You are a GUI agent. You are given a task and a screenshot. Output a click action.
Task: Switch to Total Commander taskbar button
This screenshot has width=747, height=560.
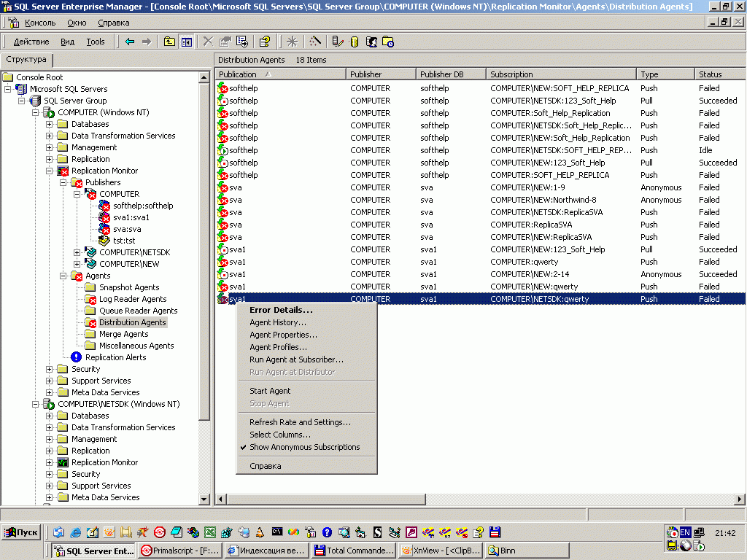(355, 551)
